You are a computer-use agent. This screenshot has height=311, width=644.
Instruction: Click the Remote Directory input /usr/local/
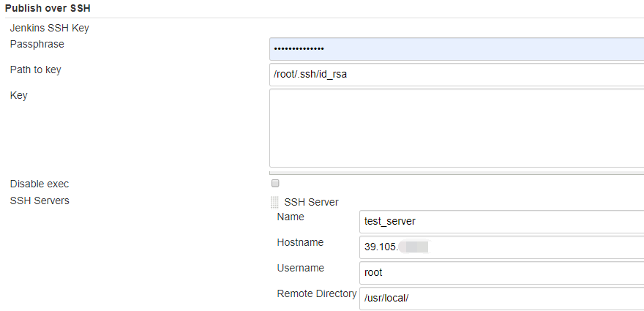[502, 298]
